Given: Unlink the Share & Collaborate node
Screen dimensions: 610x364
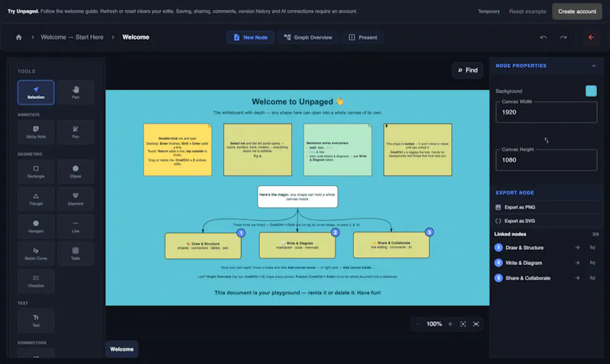Looking at the screenshot, I should (592, 278).
